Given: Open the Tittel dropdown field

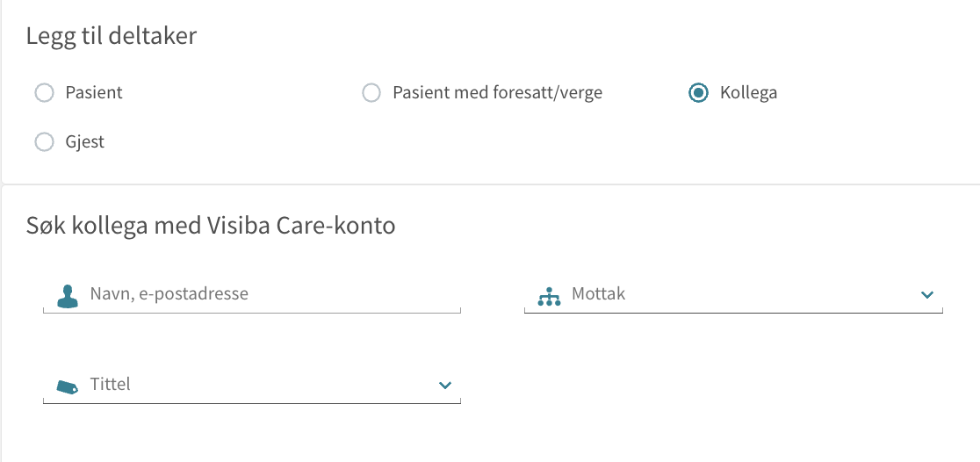Looking at the screenshot, I should click(x=252, y=385).
